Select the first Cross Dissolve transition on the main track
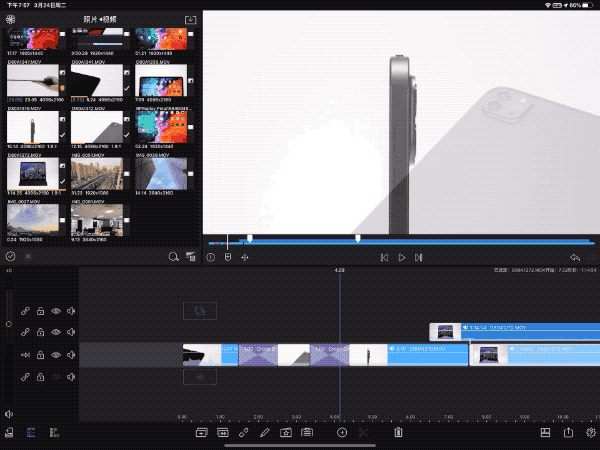Viewport: 600px width, 450px height. click(x=258, y=355)
